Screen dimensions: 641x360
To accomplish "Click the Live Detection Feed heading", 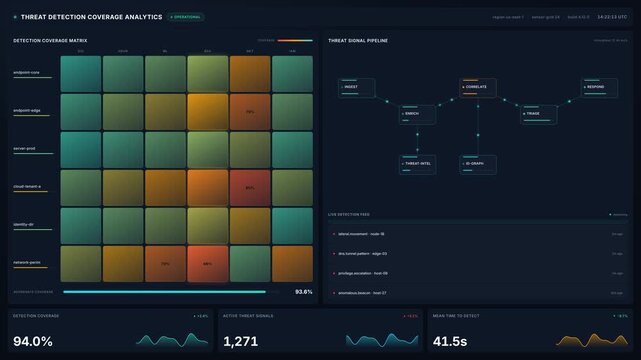I will (349, 215).
